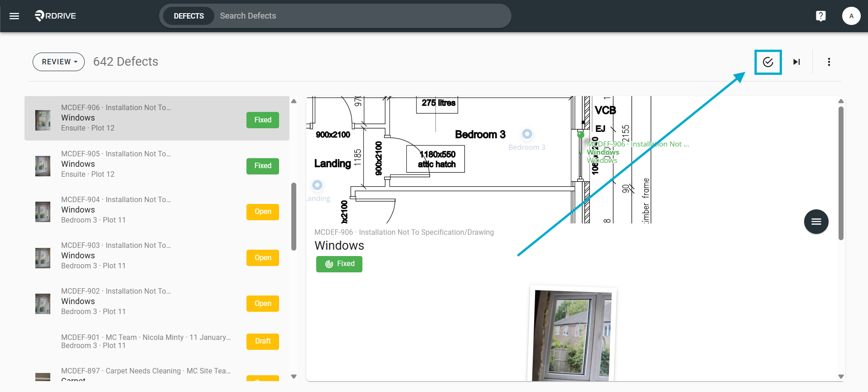Click the RDRIVE logo
The height and width of the screenshot is (392, 868).
[55, 16]
